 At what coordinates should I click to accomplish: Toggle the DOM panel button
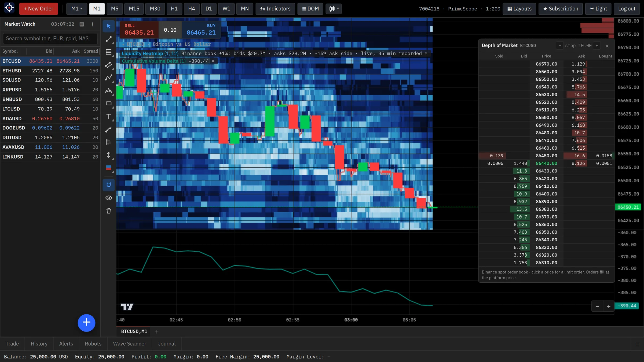point(310,9)
